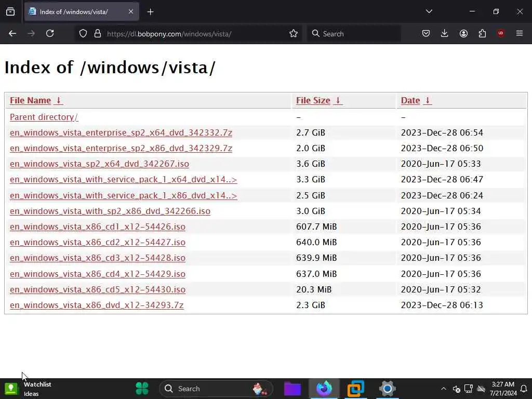Sort File Size descending arrow
532x399 pixels.
(x=338, y=100)
